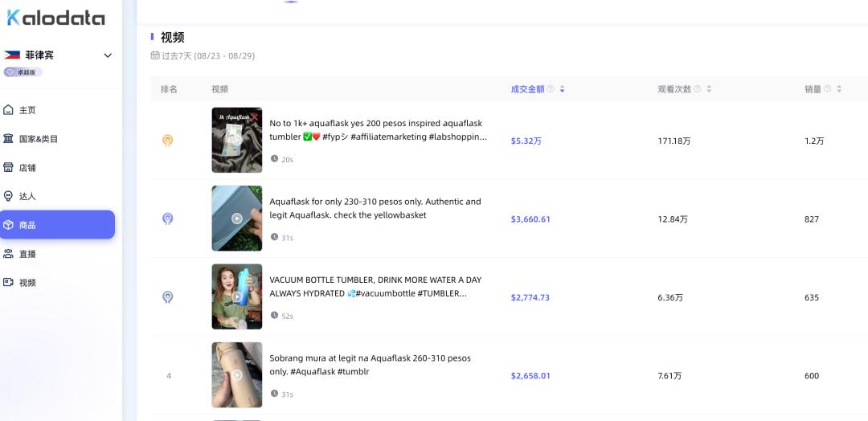Click the shop icon beside 店铺
868x421 pixels.
(x=8, y=167)
